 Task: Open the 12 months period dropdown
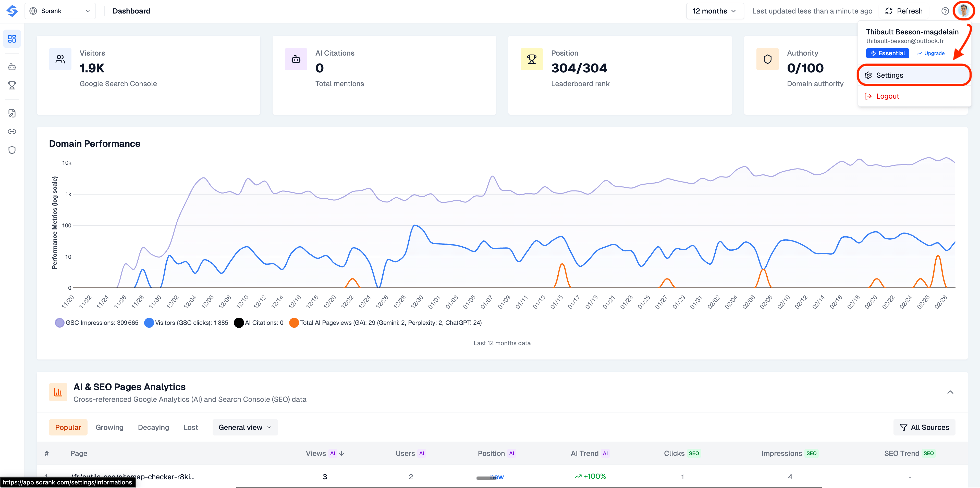coord(715,11)
